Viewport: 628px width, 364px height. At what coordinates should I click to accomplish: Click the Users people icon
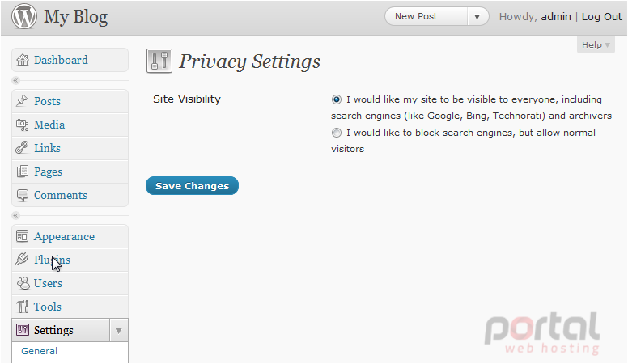pyautogui.click(x=23, y=283)
